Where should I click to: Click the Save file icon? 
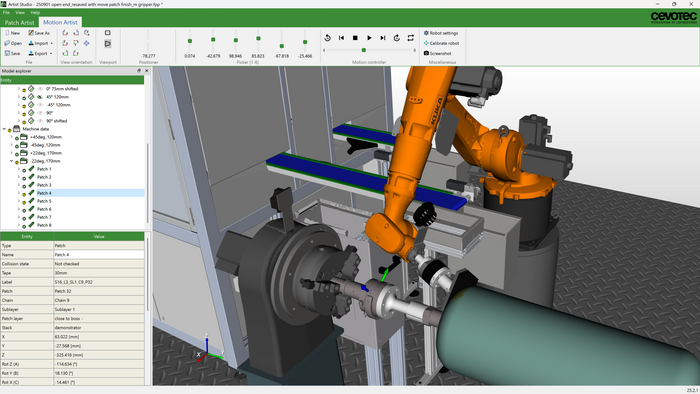pyautogui.click(x=7, y=53)
